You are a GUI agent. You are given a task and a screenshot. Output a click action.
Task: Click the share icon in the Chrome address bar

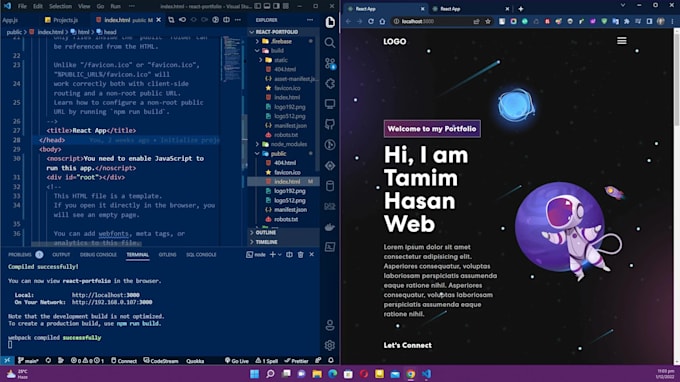click(x=477, y=21)
